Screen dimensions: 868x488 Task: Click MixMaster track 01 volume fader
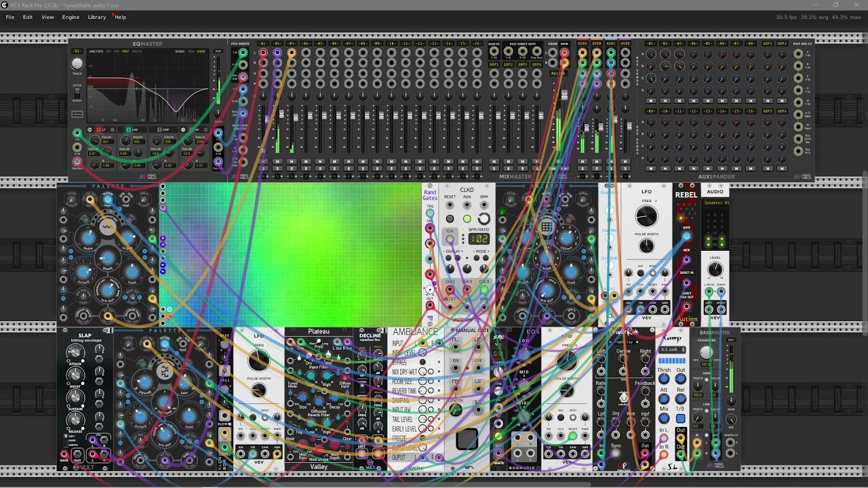(x=267, y=119)
